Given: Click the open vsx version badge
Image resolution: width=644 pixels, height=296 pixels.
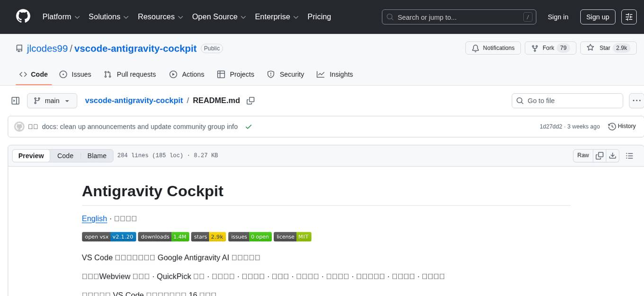Looking at the screenshot, I should (x=109, y=236).
